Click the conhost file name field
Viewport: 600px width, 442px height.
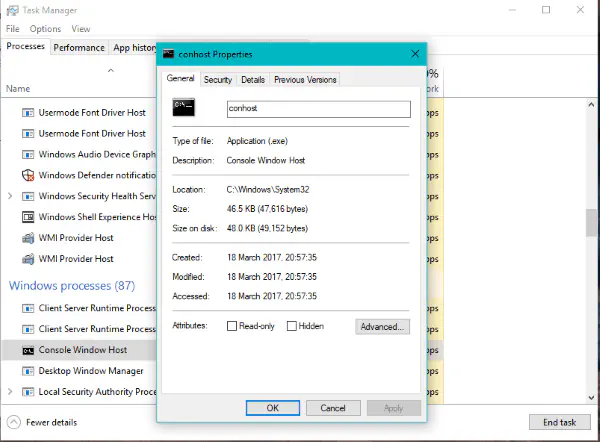319,109
